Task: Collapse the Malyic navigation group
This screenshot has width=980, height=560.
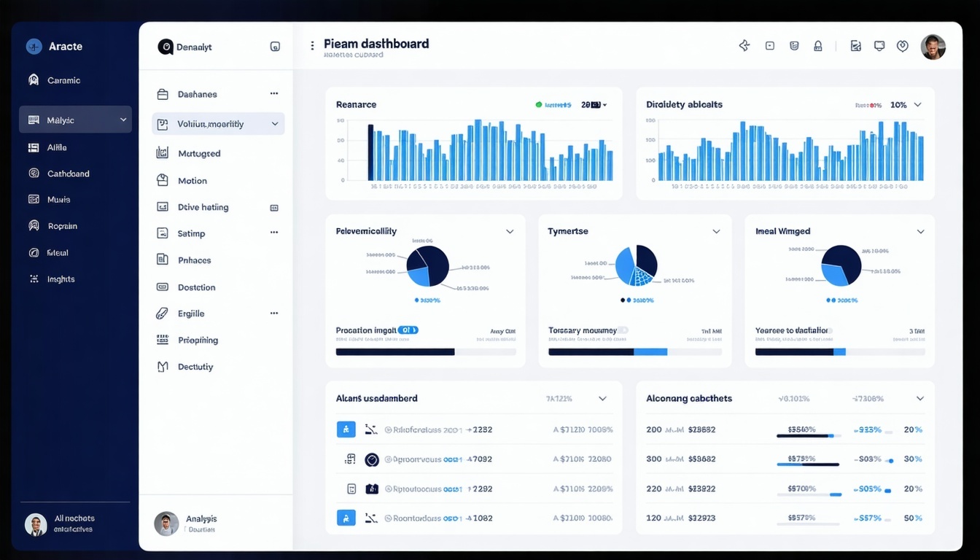Action: tap(122, 120)
